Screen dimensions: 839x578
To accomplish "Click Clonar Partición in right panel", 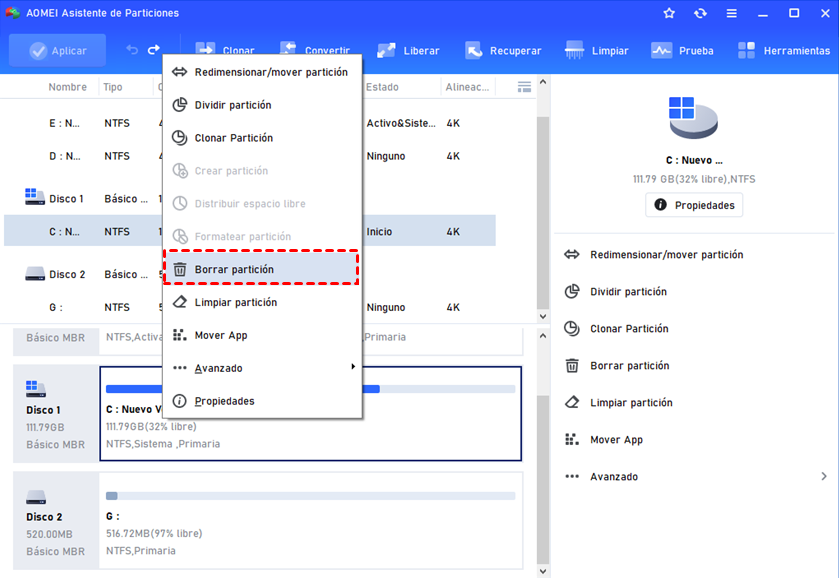I will pyautogui.click(x=629, y=329).
